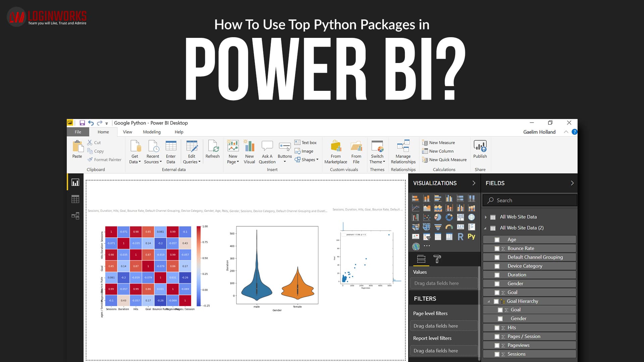
Task: Check the Age field checkbox
Action: coord(497,239)
